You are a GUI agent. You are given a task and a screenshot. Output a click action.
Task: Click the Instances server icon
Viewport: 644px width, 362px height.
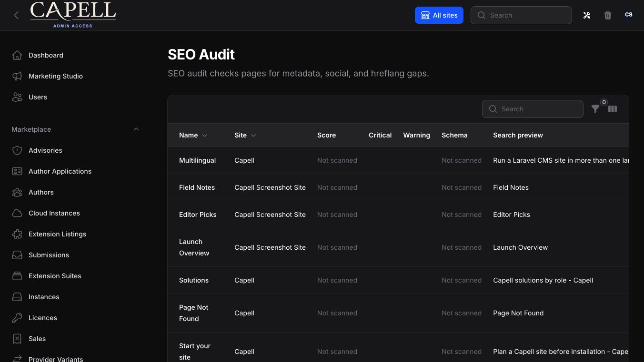pyautogui.click(x=17, y=297)
